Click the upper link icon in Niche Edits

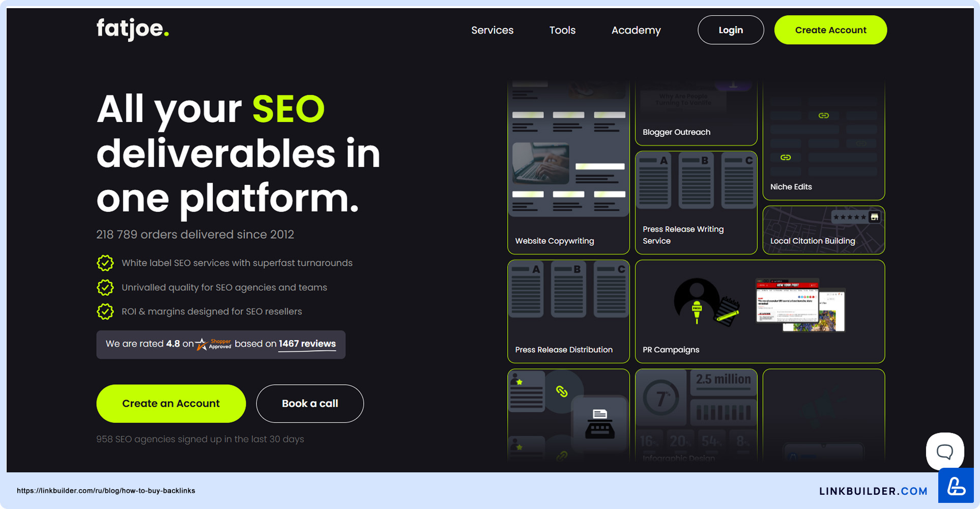click(823, 116)
